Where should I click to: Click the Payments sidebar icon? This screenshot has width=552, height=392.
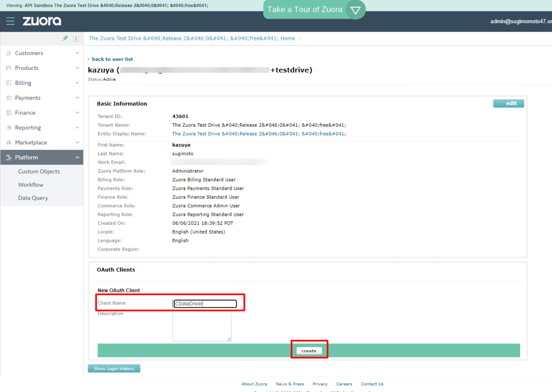click(x=8, y=98)
